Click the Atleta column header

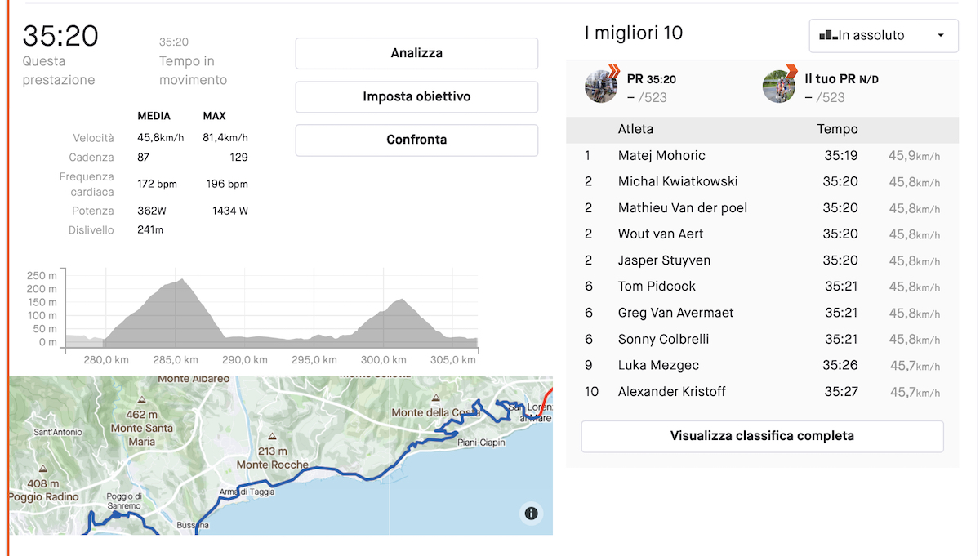(635, 129)
